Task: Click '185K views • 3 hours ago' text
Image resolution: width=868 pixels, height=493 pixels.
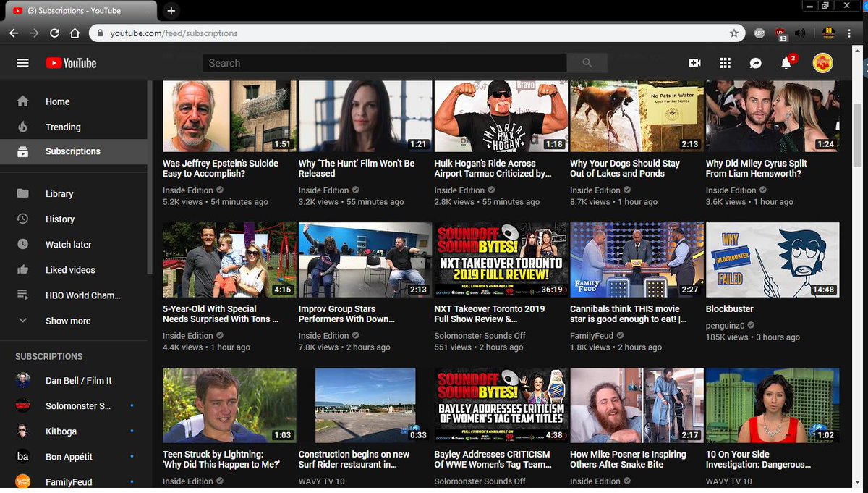Action: point(753,337)
